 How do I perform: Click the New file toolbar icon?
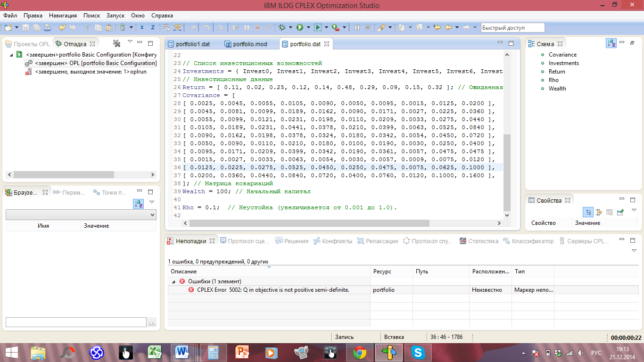coord(8,28)
